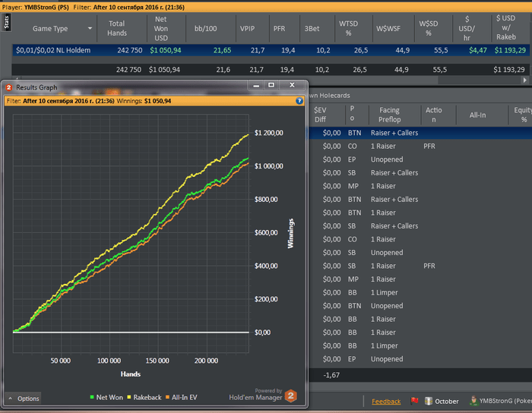The image size is (532, 413).
Task: Open the Feedback link
Action: point(386,402)
